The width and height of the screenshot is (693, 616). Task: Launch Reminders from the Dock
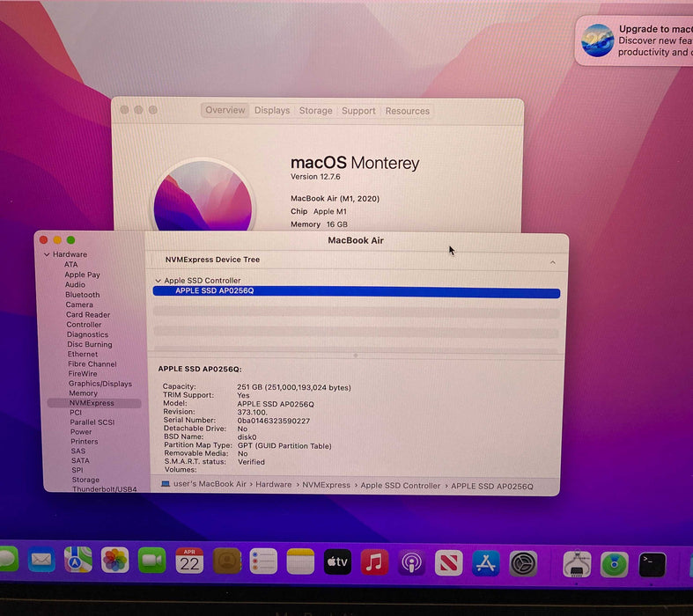[x=263, y=561]
